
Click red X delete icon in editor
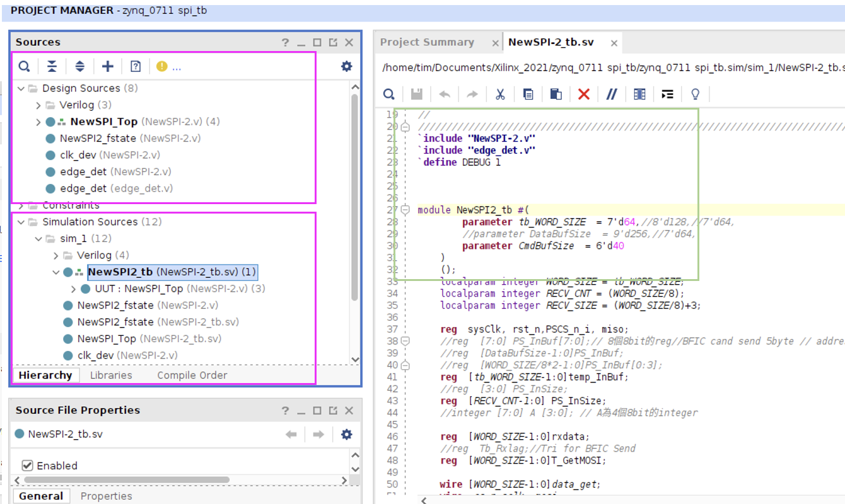coord(584,94)
